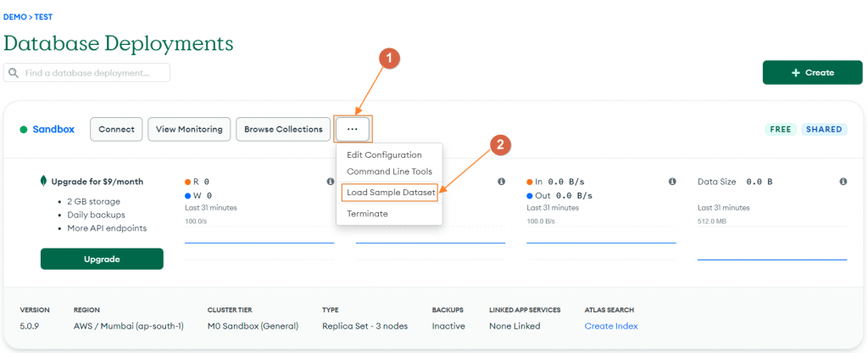Click the blue W legend dot

coord(187,196)
